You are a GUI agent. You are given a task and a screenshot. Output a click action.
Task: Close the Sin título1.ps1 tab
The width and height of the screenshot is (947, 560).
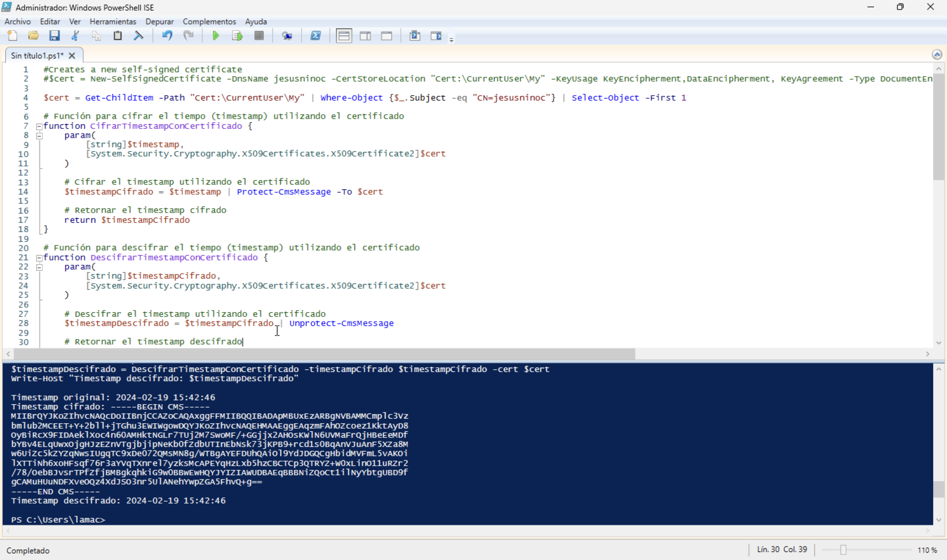[72, 55]
